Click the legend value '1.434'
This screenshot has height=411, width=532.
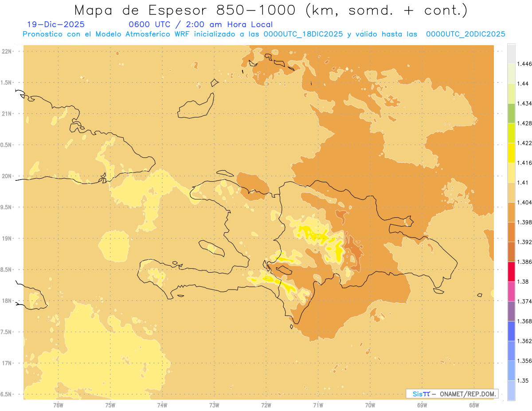coord(524,103)
